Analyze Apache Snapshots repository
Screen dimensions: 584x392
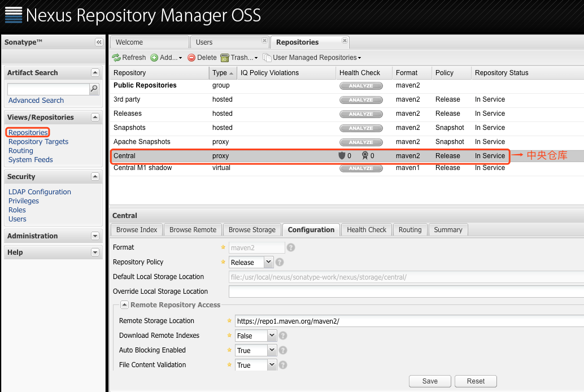coord(361,142)
